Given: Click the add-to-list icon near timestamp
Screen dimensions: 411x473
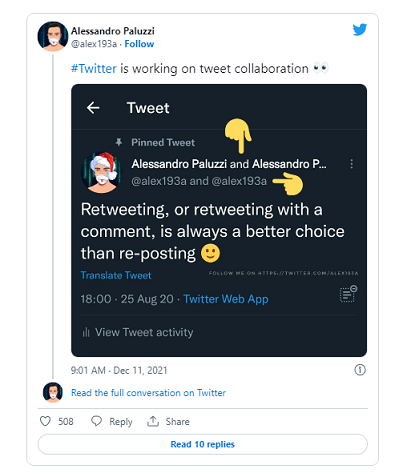Looking at the screenshot, I should coord(348,294).
